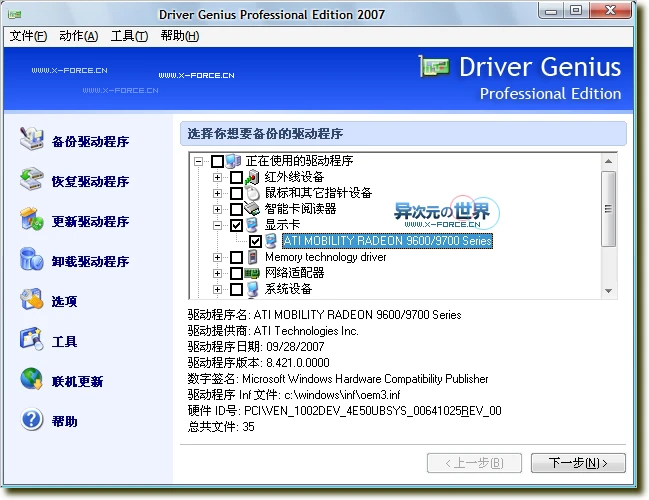The width and height of the screenshot is (649, 500).
Task: Click the network adapter card icon
Action: coord(252,273)
